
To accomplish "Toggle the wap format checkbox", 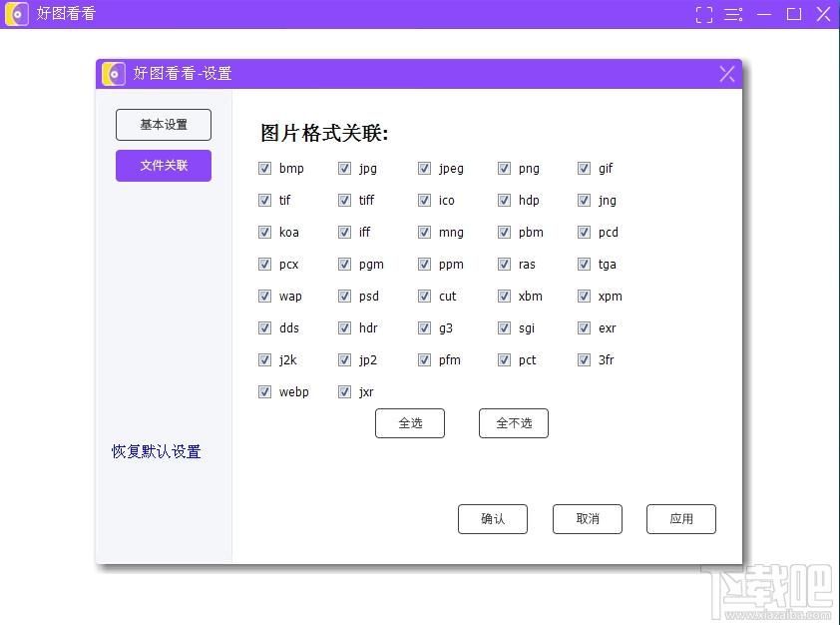I will click(264, 297).
